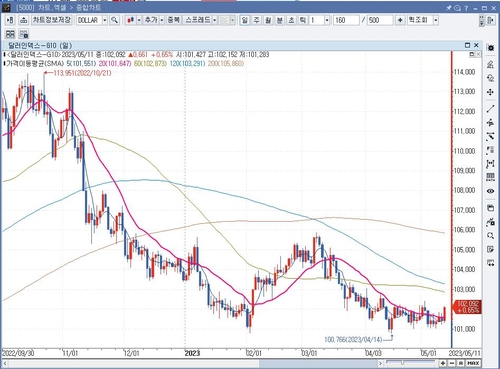Expand the dropdown next to the disabled line-tool icon

coord(232,20)
